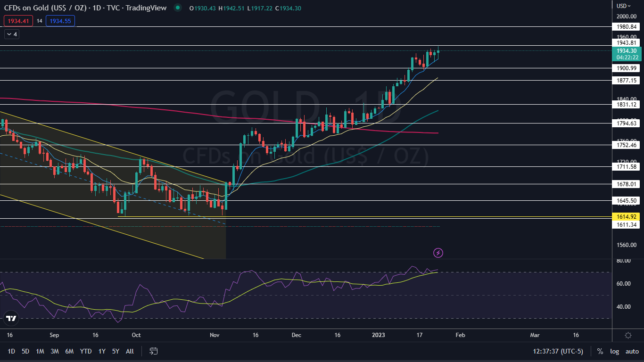This screenshot has height=362, width=644.
Task: Click the Nov label on time axis
Action: (x=215, y=335)
